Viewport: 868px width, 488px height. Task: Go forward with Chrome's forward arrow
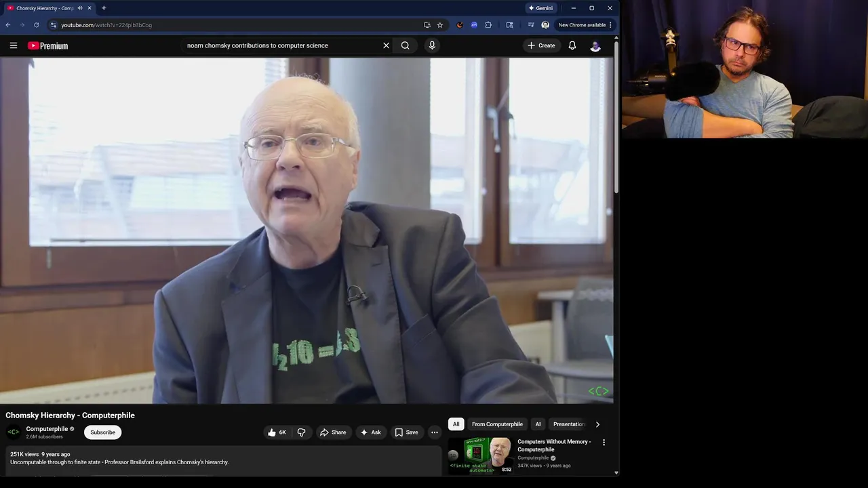[x=22, y=25]
